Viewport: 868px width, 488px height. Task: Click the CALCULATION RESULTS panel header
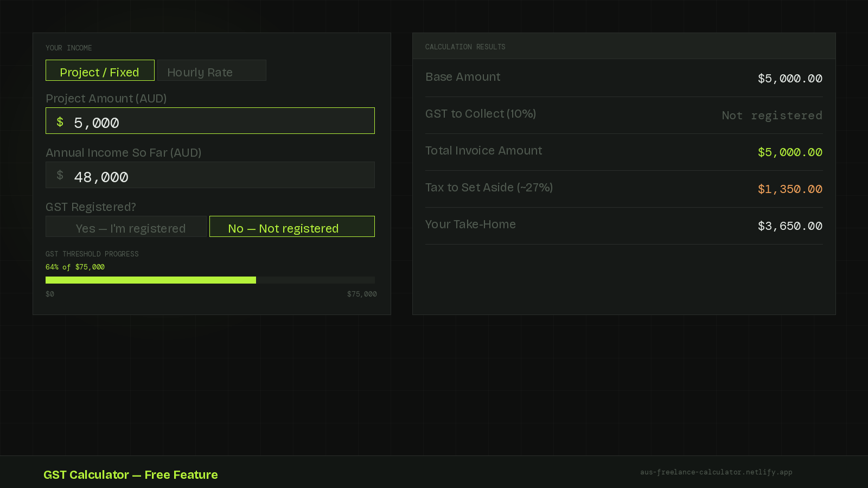pos(465,47)
